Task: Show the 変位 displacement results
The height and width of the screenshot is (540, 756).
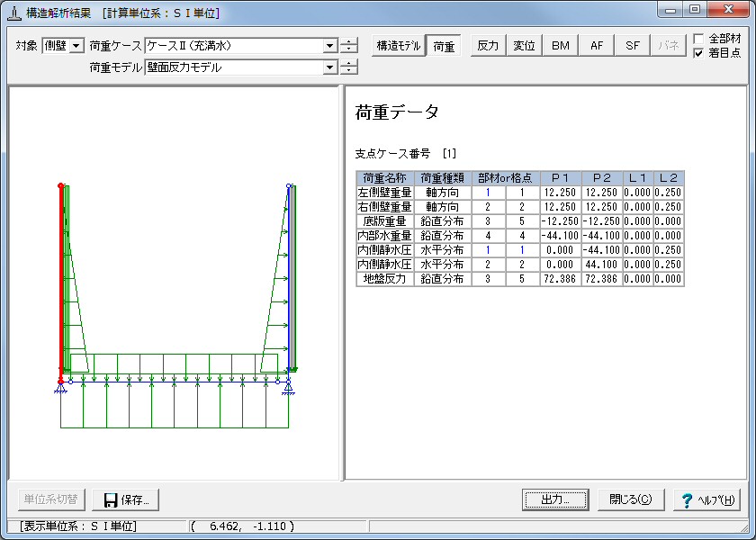Action: click(x=524, y=46)
